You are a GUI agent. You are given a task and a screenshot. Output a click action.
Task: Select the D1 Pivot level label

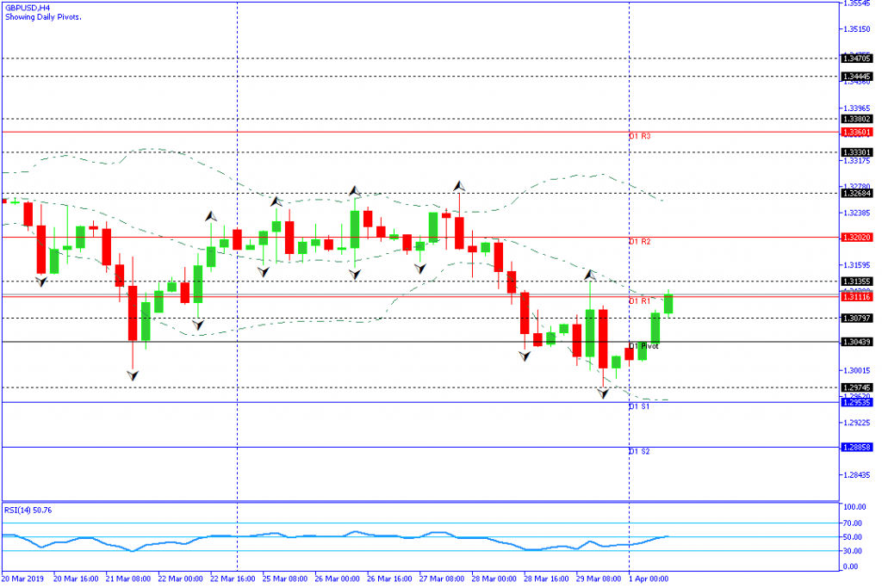coord(643,346)
